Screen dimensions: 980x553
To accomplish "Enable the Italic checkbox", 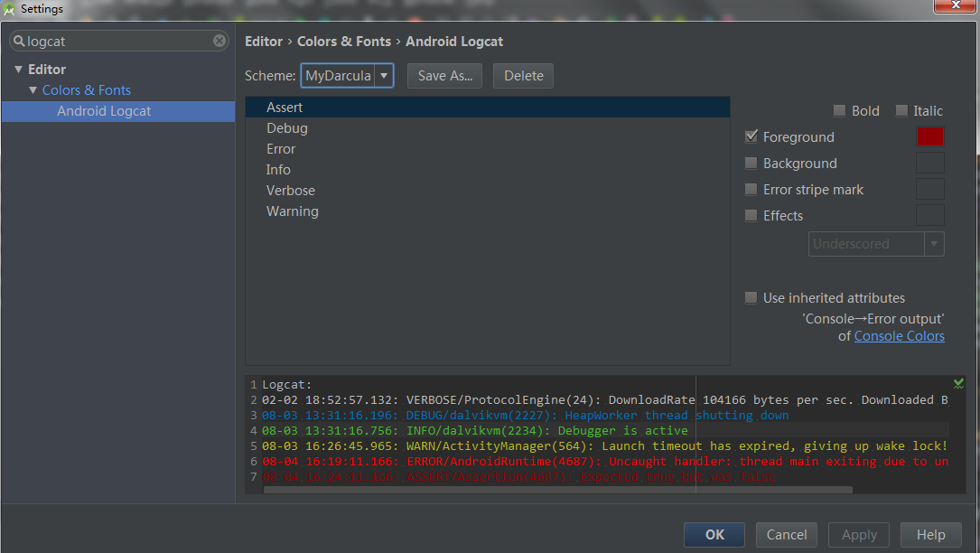I will pos(901,111).
